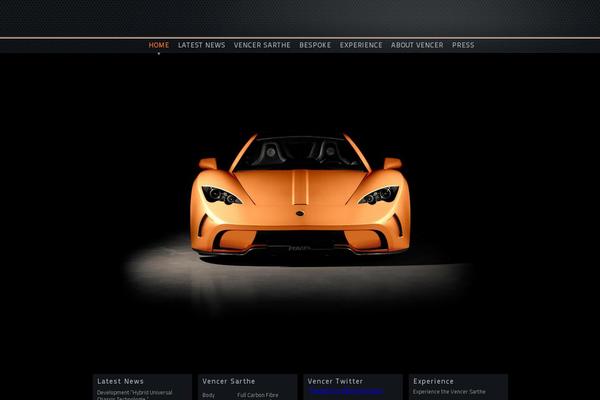Select the BESPOKE menu item
This screenshot has height=400, width=600.
315,45
